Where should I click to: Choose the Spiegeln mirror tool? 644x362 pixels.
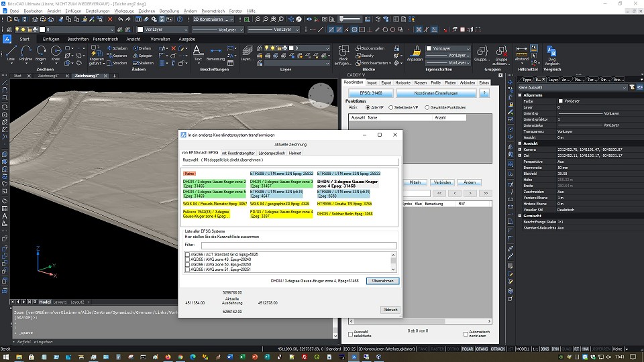[x=142, y=56]
